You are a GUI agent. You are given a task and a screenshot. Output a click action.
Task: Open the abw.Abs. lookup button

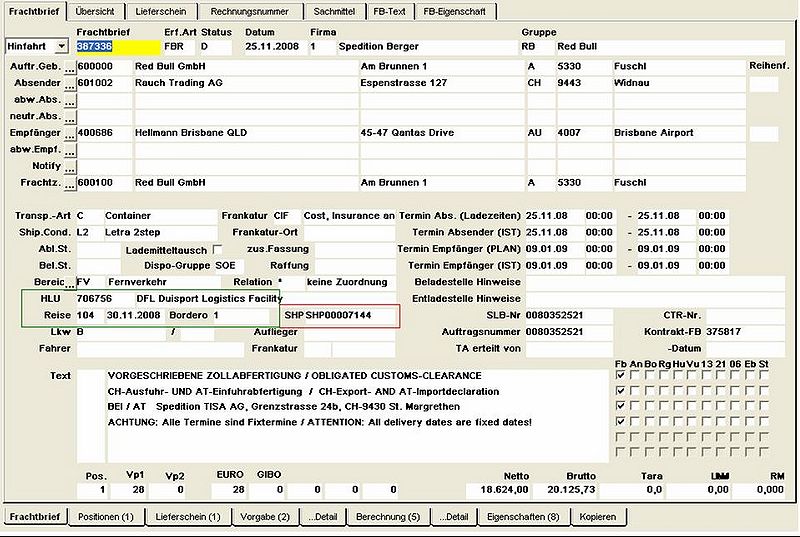tap(70, 101)
